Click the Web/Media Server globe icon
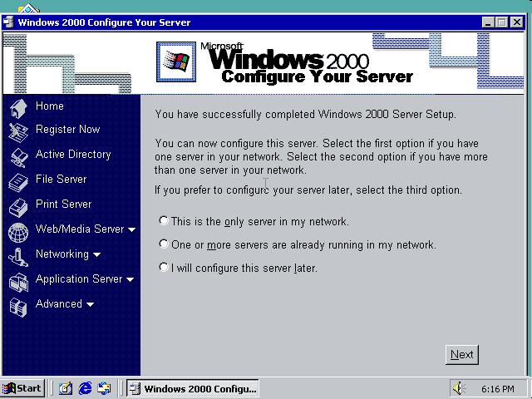This screenshot has width=532, height=399. (18, 233)
